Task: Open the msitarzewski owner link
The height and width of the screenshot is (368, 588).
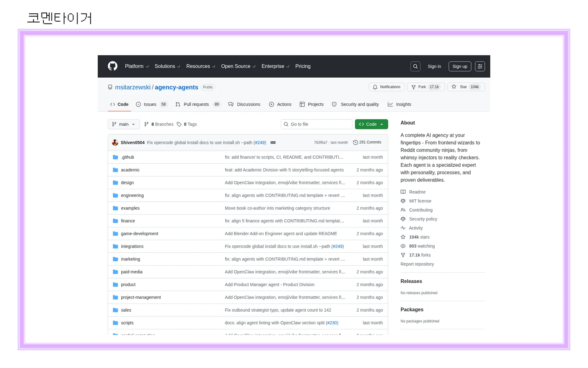Action: point(133,88)
